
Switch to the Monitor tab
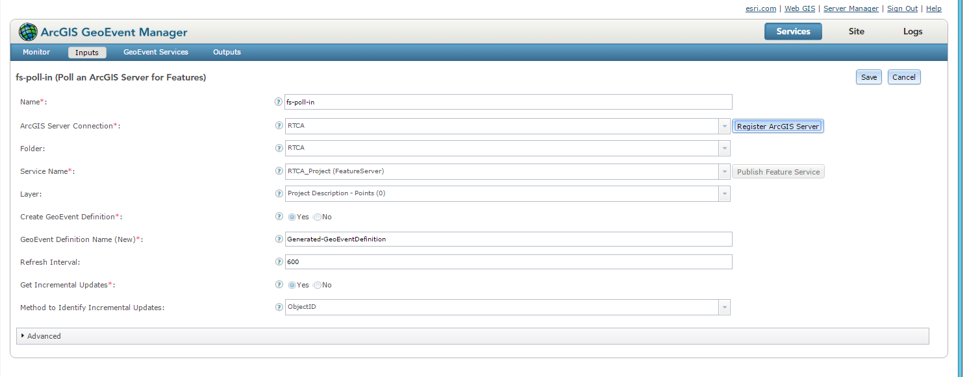pyautogui.click(x=36, y=52)
